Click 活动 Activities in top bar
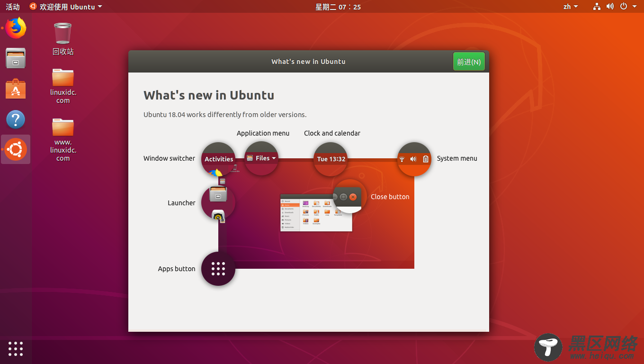The height and width of the screenshot is (364, 644). (x=13, y=7)
